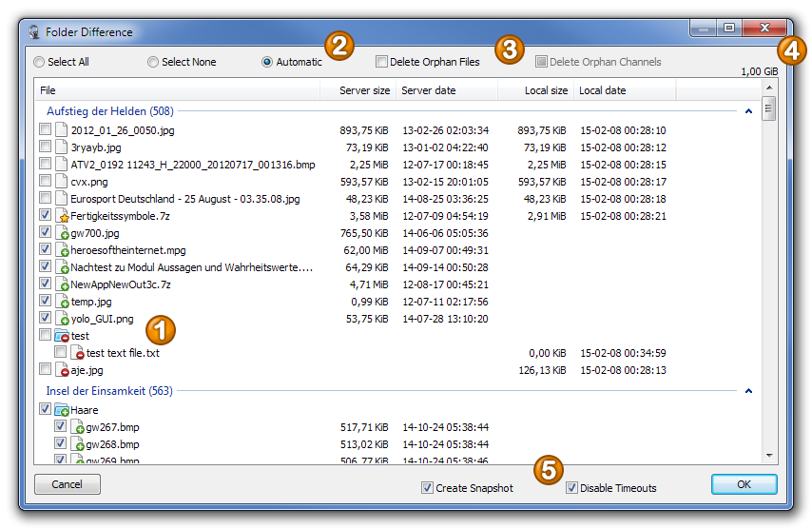
Task: Choose the Select None radio button
Action: click(x=153, y=62)
